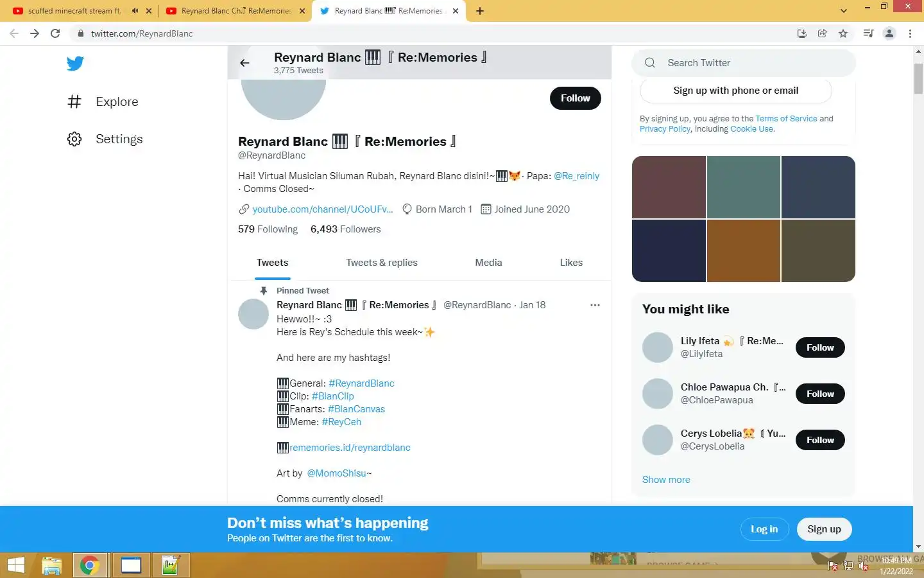Open Settings gear in sidebar

(x=105, y=139)
